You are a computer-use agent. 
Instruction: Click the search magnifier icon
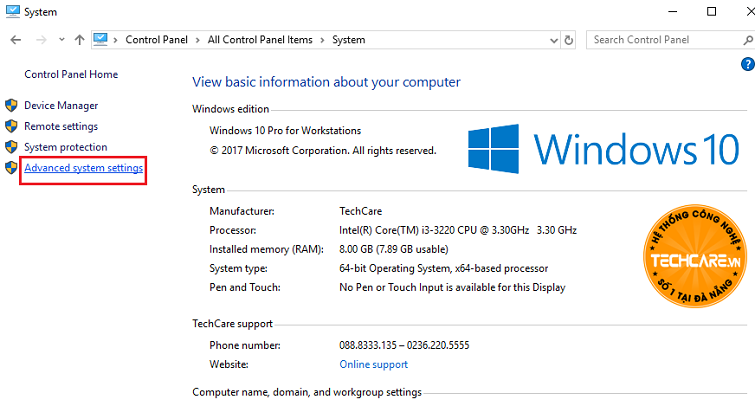tap(744, 40)
